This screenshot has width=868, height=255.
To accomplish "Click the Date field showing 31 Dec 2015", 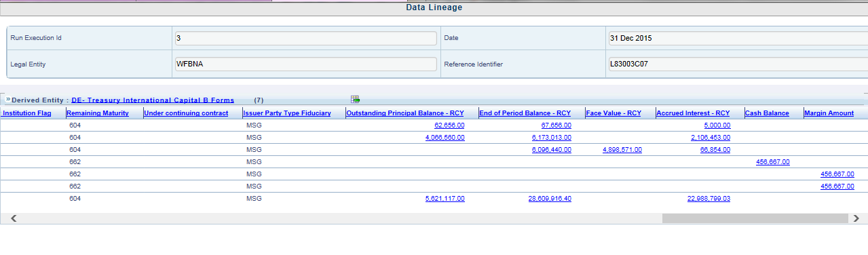I will coord(738,39).
